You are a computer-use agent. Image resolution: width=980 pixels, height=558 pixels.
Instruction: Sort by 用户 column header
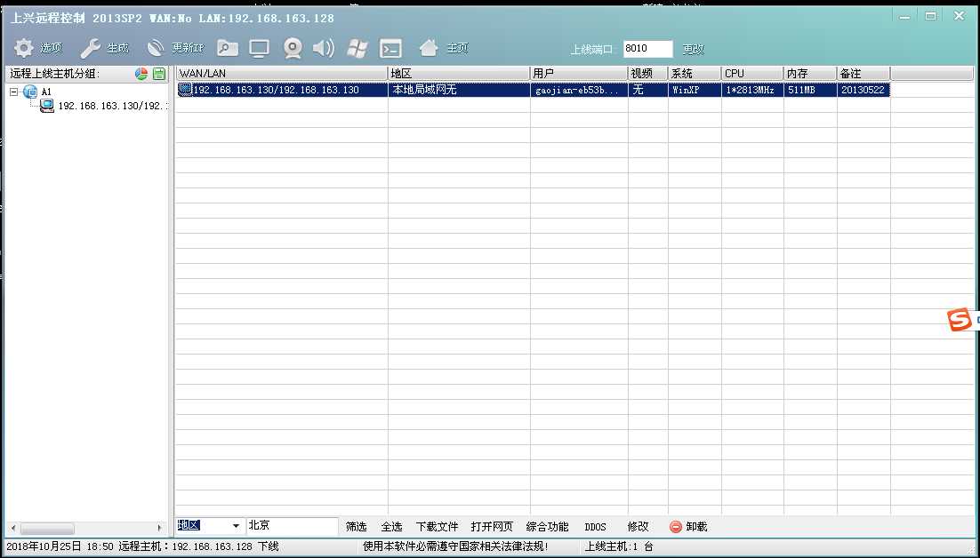tap(579, 74)
